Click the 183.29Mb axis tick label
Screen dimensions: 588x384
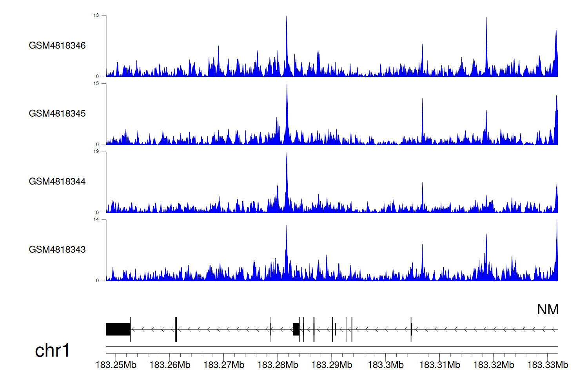click(x=332, y=365)
